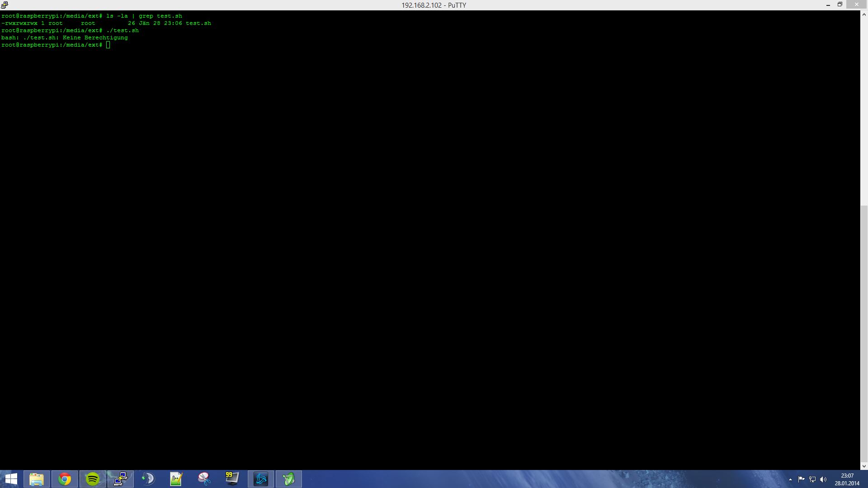
Task: Switch to Spotify in taskbar
Action: tap(93, 479)
